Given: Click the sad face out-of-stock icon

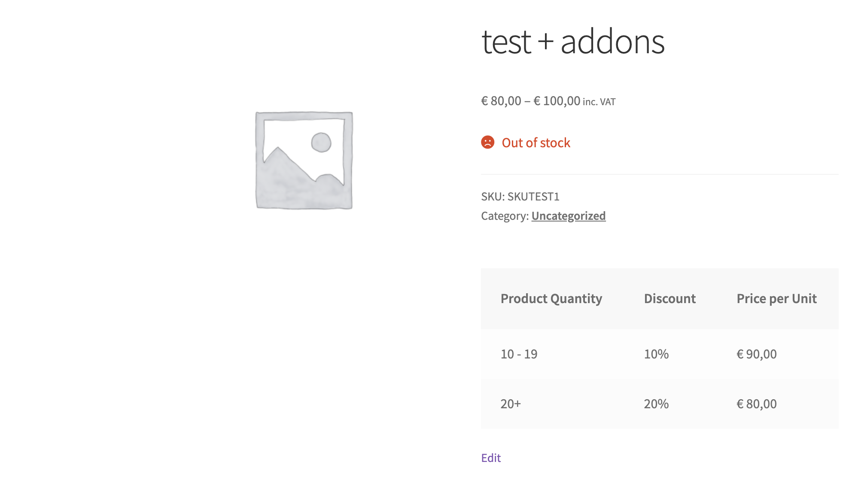Looking at the screenshot, I should [488, 142].
